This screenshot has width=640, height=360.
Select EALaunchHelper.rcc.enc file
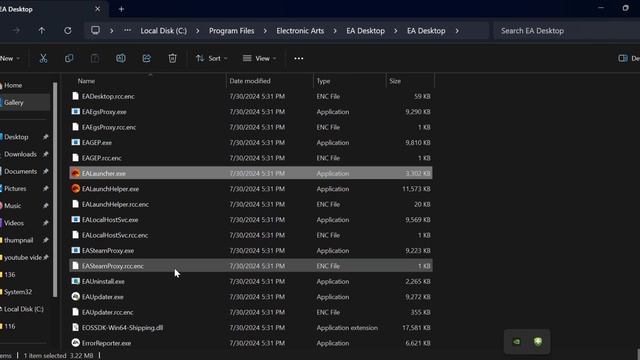click(x=251, y=204)
